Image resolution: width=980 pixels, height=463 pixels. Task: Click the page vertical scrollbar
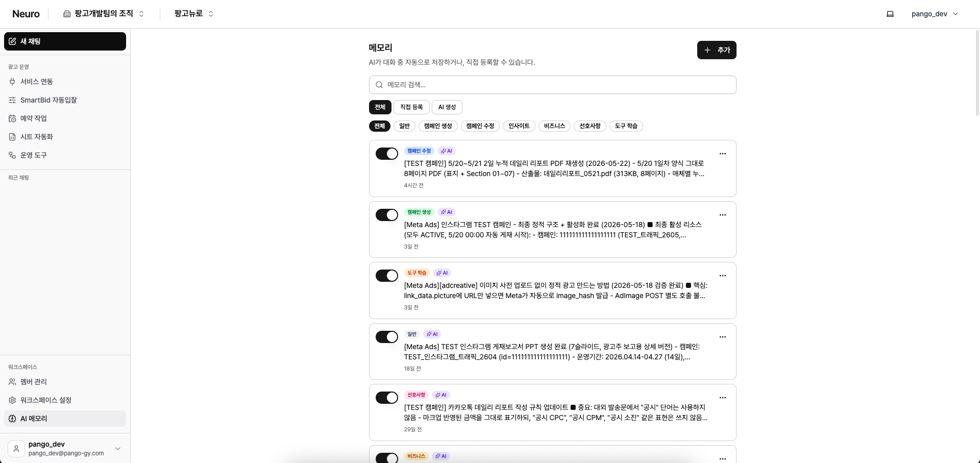click(977, 73)
